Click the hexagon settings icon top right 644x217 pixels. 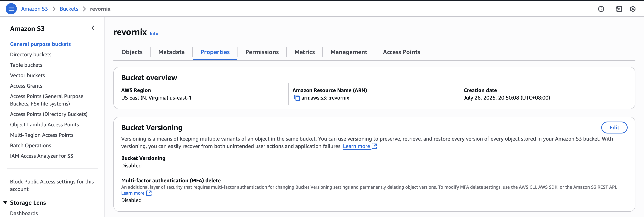(632, 9)
